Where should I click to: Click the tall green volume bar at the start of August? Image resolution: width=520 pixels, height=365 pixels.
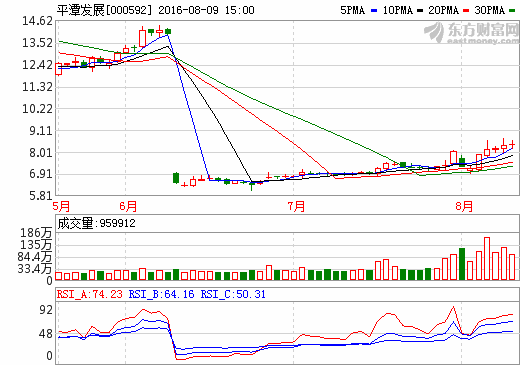(462, 264)
